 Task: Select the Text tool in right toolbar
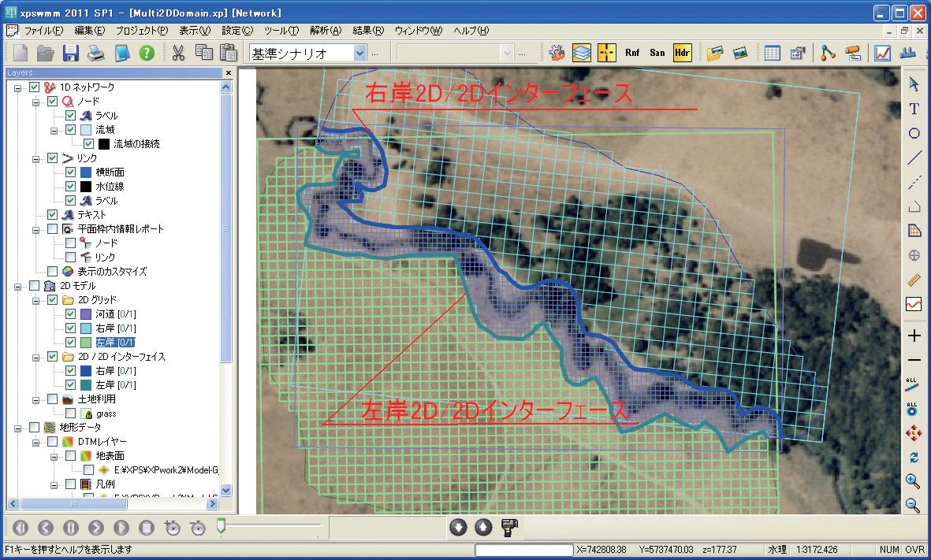[914, 109]
